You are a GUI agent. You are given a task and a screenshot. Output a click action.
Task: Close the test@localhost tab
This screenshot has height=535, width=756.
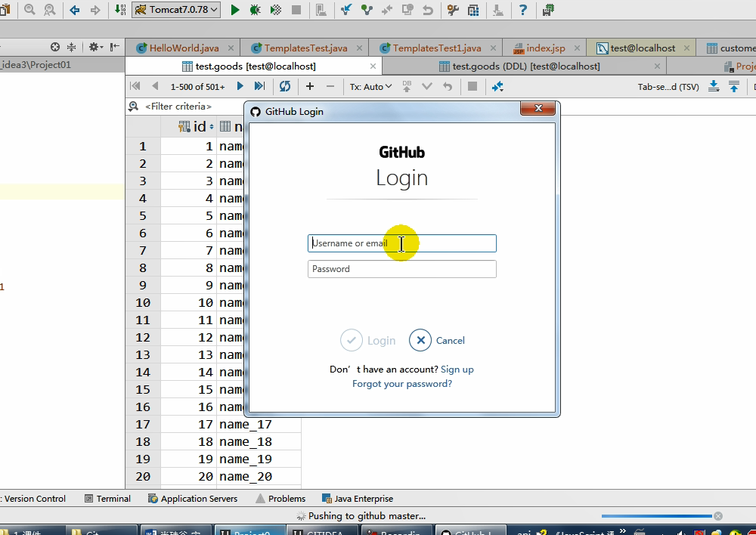[x=686, y=48]
